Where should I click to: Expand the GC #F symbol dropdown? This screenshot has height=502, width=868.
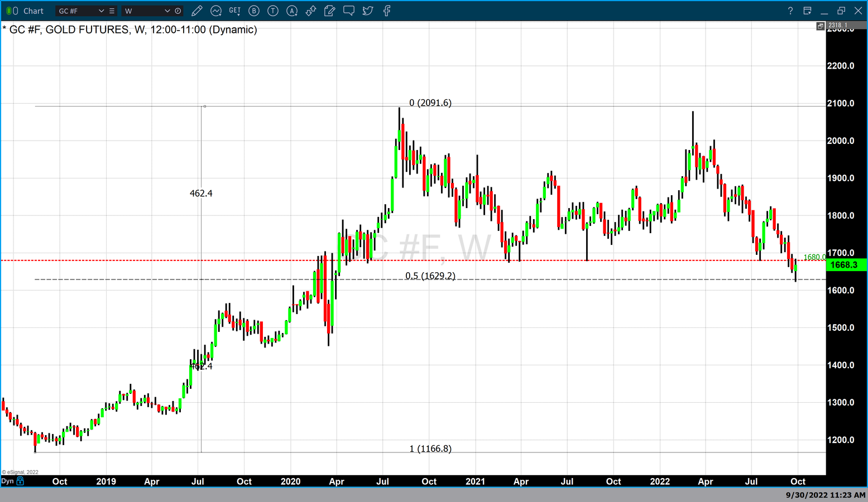(101, 11)
